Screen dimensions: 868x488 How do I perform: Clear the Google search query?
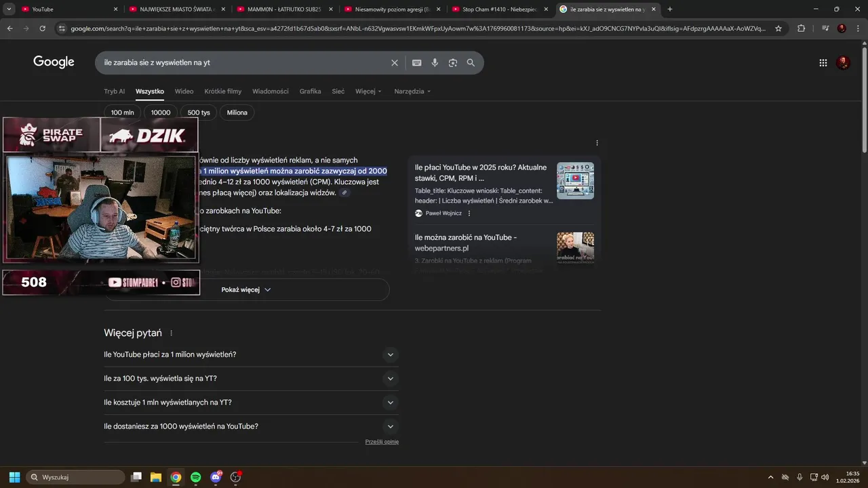click(395, 62)
